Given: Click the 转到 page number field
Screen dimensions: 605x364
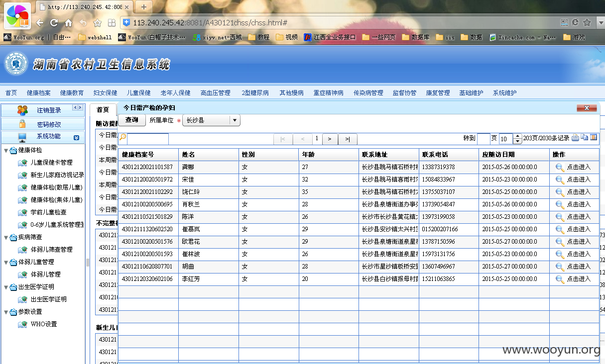Looking at the screenshot, I should point(483,139).
